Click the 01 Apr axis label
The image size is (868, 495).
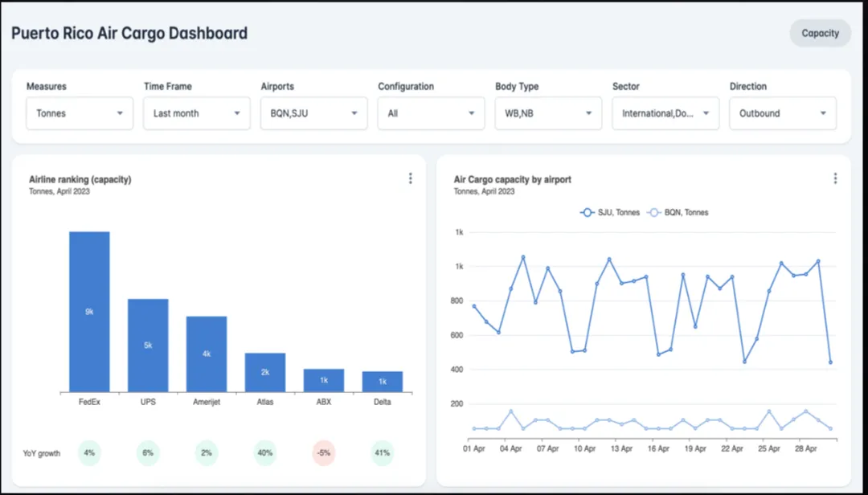[474, 449]
